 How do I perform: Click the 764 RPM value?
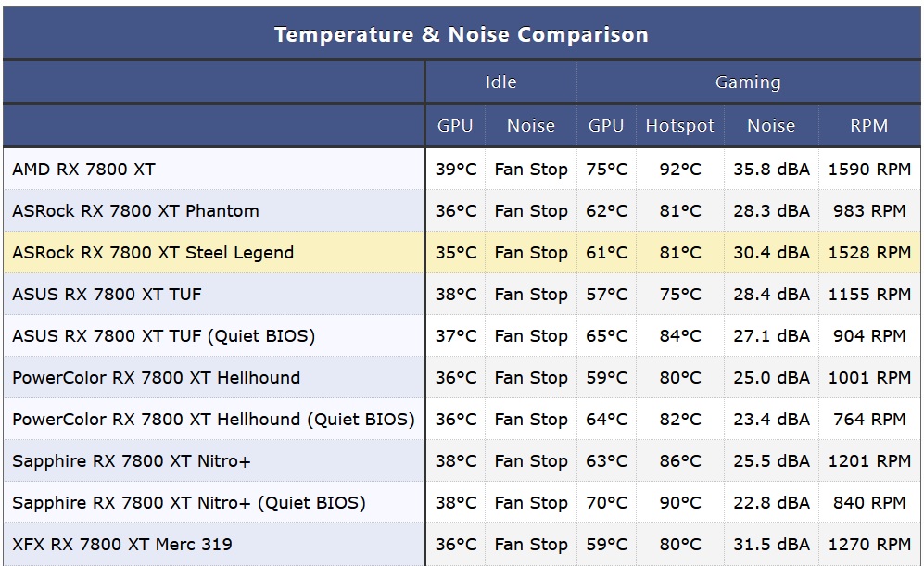click(868, 420)
